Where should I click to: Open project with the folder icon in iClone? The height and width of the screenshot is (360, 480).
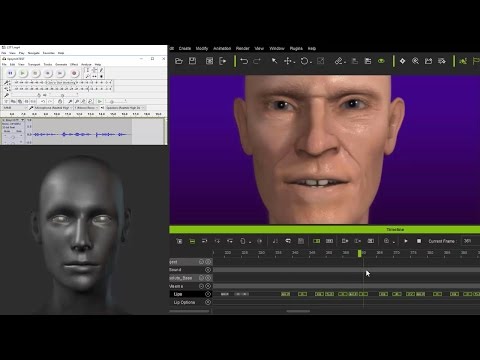coord(179,61)
